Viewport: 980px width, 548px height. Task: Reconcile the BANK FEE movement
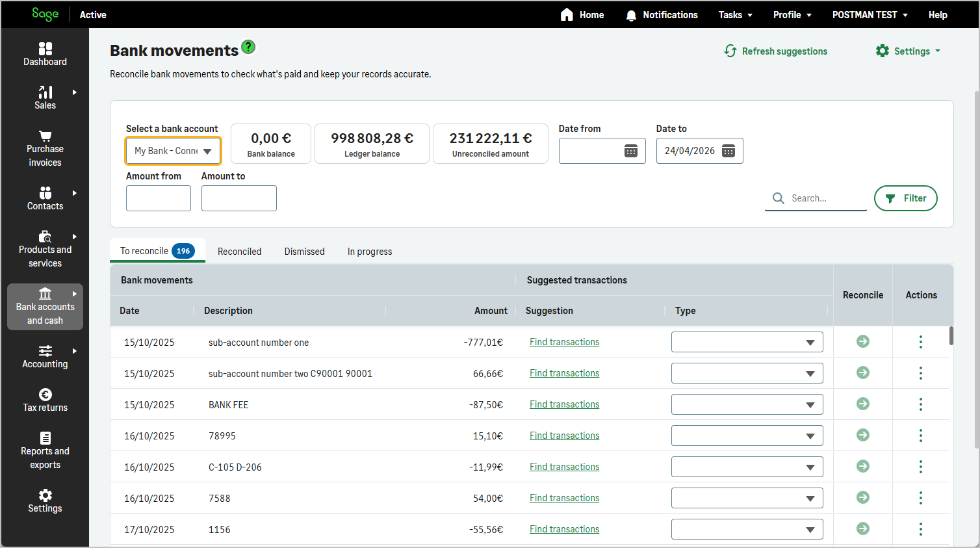click(x=863, y=404)
